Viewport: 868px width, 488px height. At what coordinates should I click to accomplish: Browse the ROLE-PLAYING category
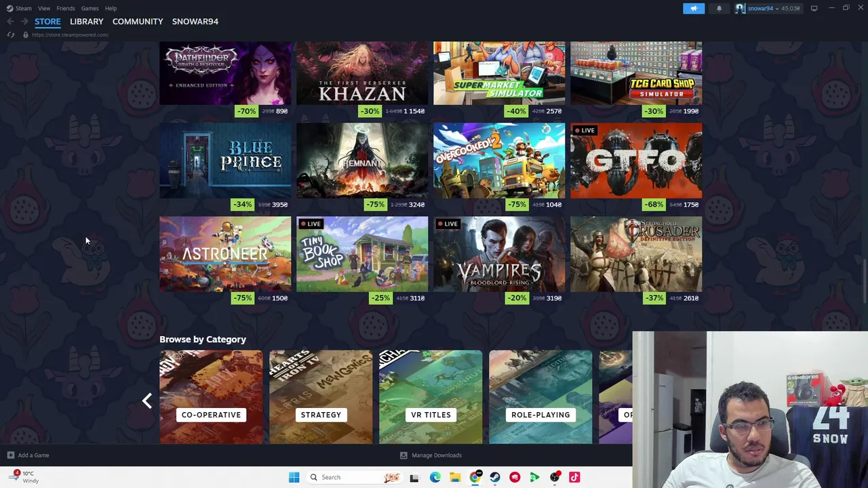coord(540,397)
